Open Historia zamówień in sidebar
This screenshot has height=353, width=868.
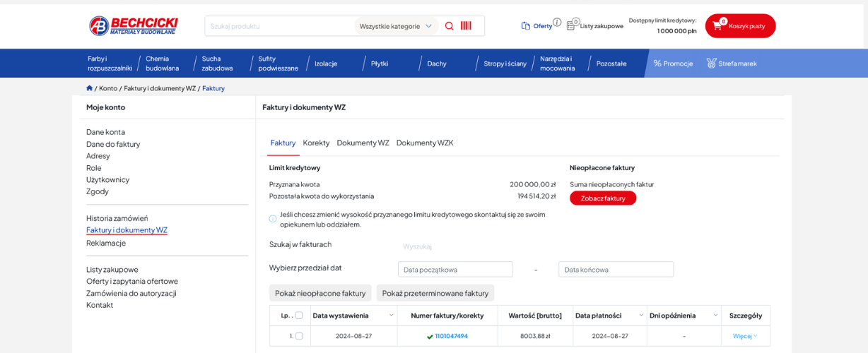(x=117, y=218)
